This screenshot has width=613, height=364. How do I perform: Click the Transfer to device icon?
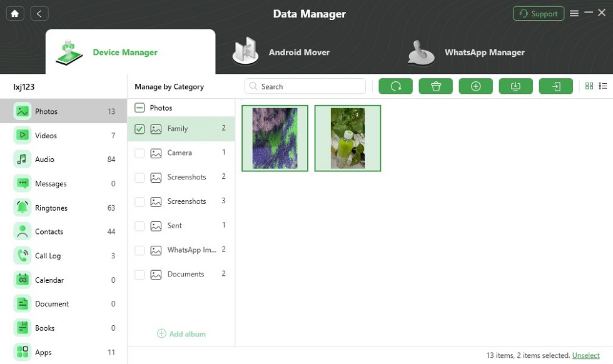(x=556, y=86)
